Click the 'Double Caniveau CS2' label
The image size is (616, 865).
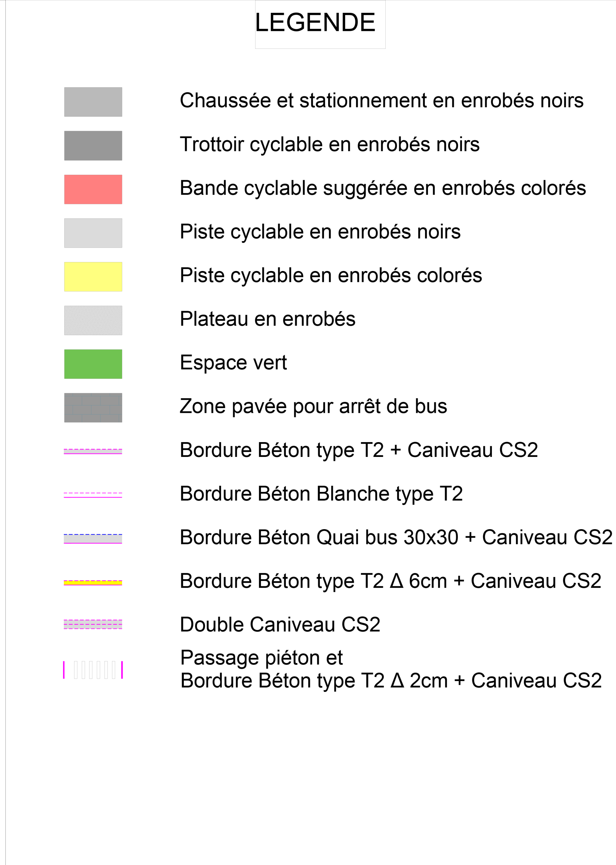(x=280, y=625)
